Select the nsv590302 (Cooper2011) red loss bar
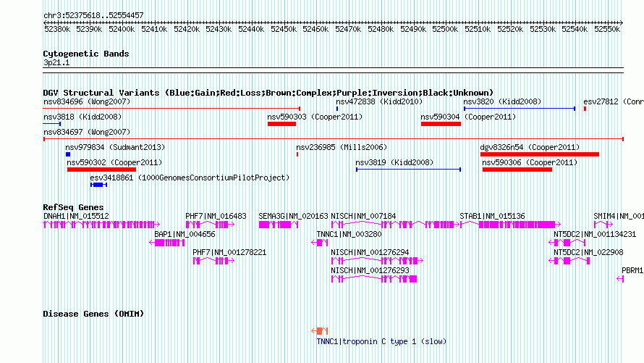The width and height of the screenshot is (644, 363). [x=101, y=170]
